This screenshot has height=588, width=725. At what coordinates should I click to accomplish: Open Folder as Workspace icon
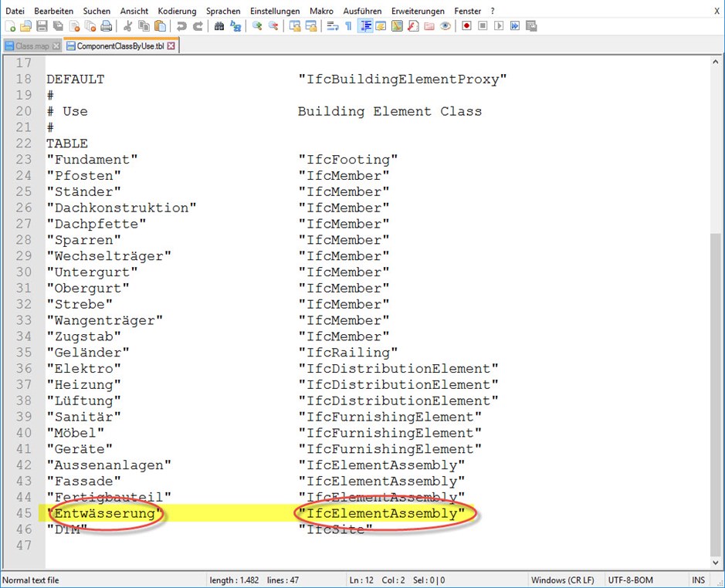point(429,26)
